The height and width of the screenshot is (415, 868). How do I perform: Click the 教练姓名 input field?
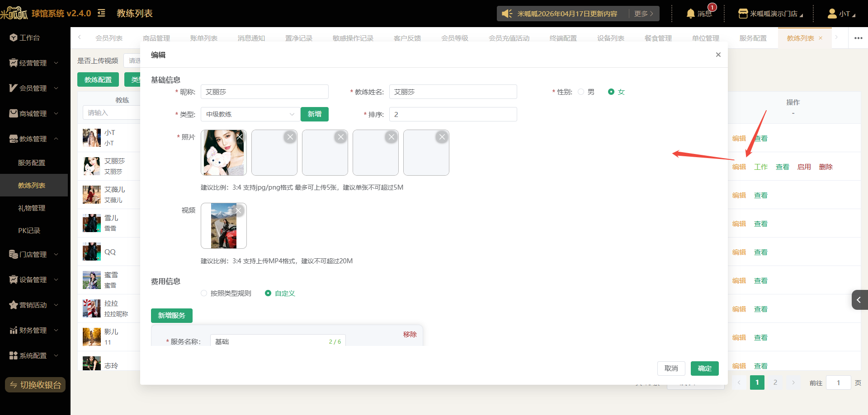coord(453,92)
